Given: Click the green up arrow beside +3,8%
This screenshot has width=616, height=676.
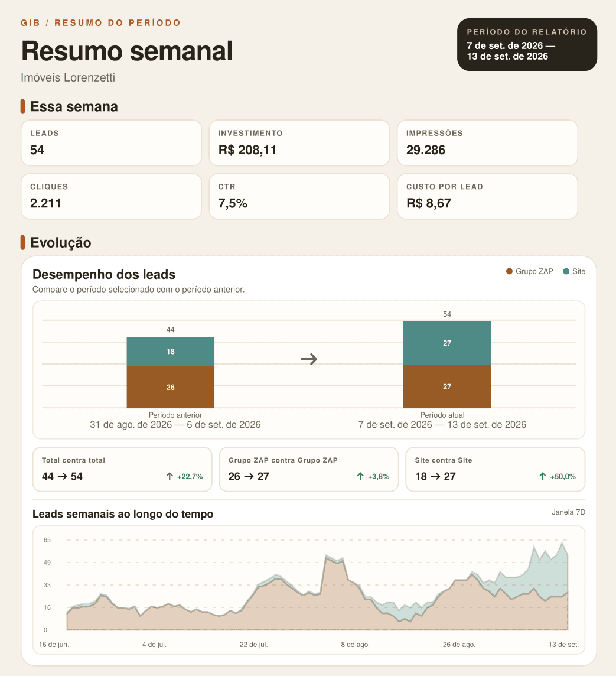Looking at the screenshot, I should click(x=360, y=476).
